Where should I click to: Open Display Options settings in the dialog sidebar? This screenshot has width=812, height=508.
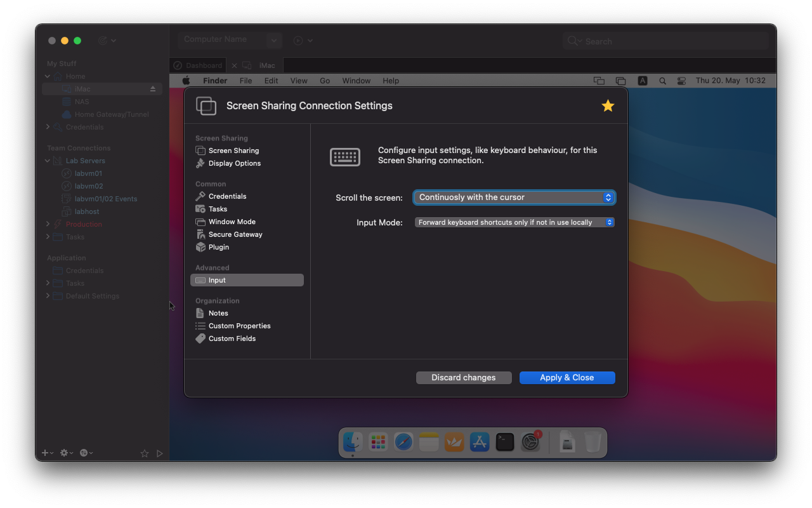coord(233,163)
